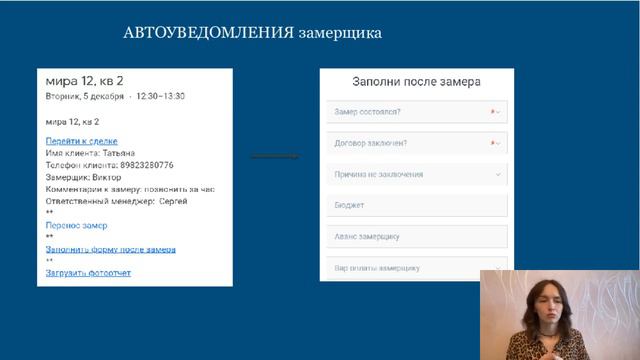The height and width of the screenshot is (360, 640).
Task: Click the 'Перенос замер' link
Action: [x=76, y=225]
